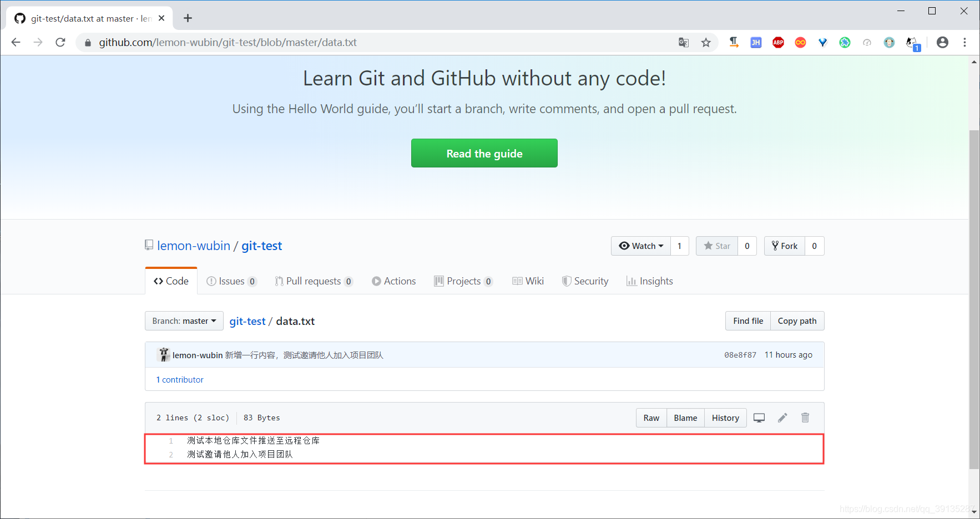Click the blue V extension icon

tap(822, 43)
